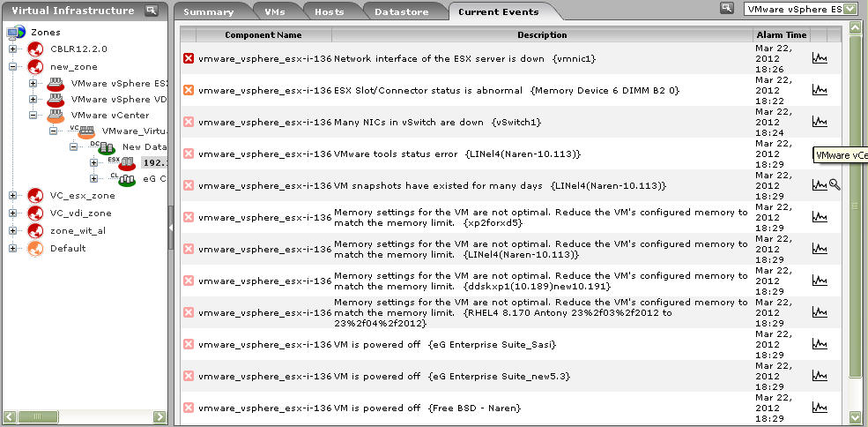Expand the 192. ESX host node

click(x=93, y=163)
